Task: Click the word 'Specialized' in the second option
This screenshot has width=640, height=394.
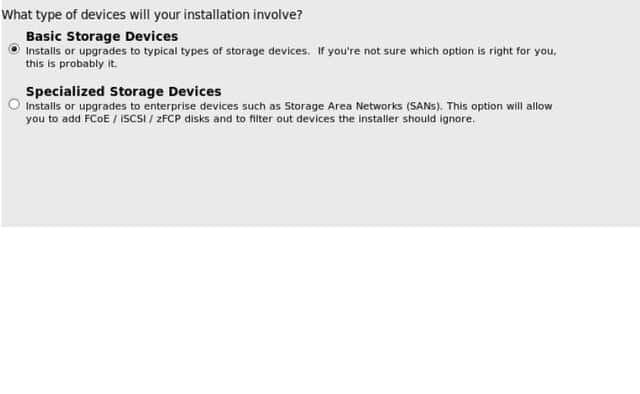Action: [65, 91]
